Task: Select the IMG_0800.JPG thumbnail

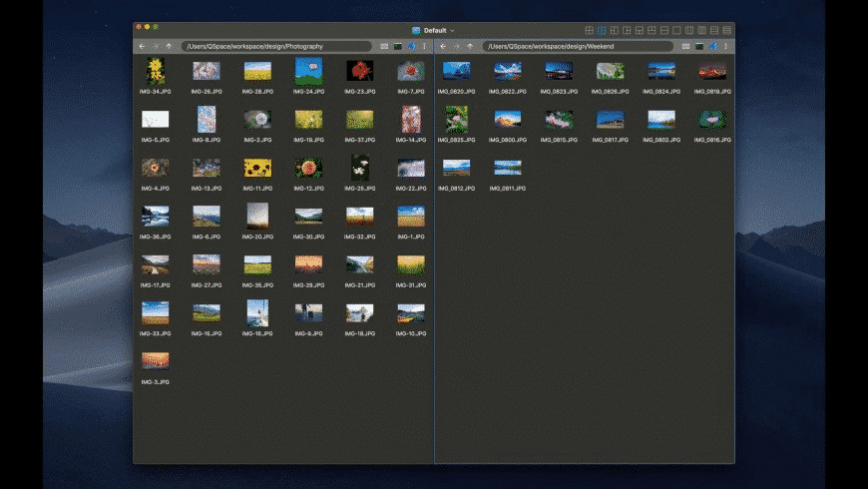Action: click(x=508, y=119)
